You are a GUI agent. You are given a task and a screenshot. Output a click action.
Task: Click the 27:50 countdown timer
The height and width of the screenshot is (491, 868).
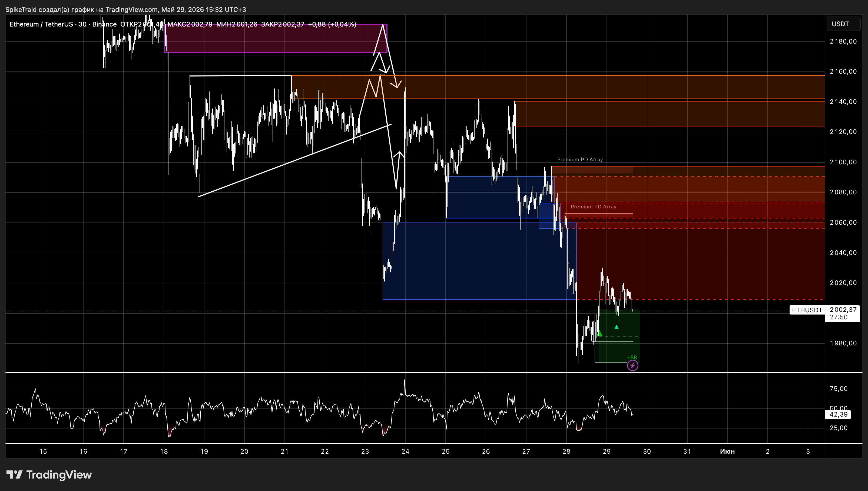point(838,317)
